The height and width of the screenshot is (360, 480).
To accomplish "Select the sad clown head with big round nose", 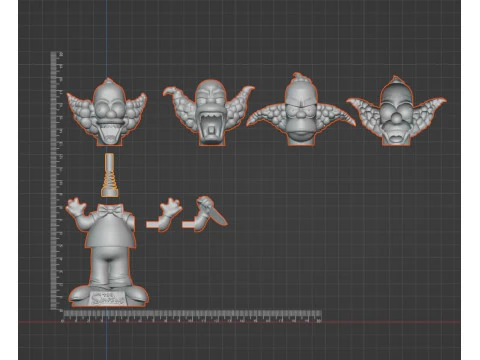I will pos(396,111).
